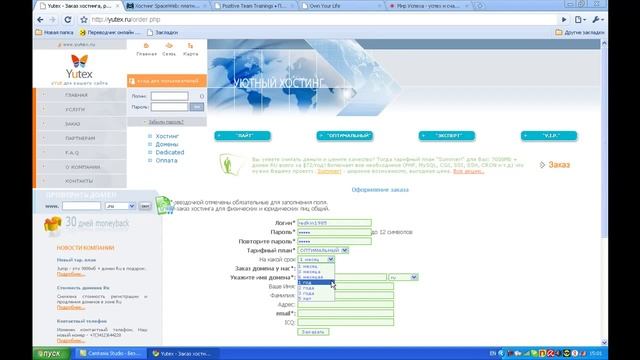Click the go arrow beside the address bar
The image size is (640, 360).
click(x=564, y=20)
